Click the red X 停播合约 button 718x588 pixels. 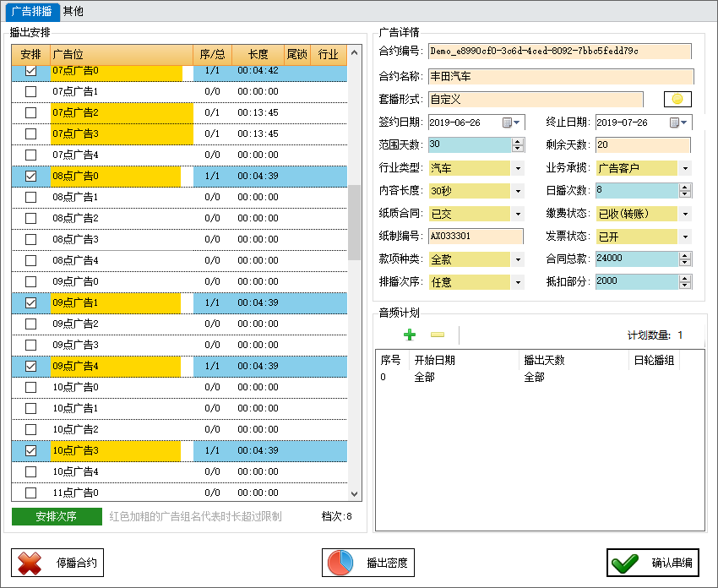point(57,563)
